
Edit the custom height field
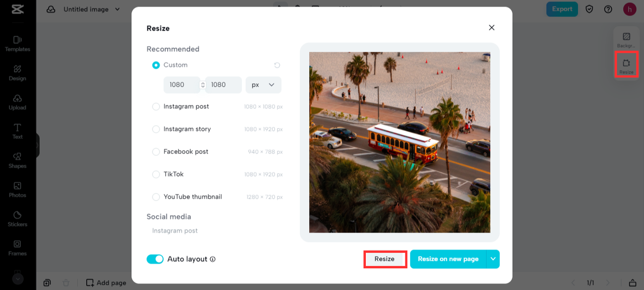(x=223, y=85)
